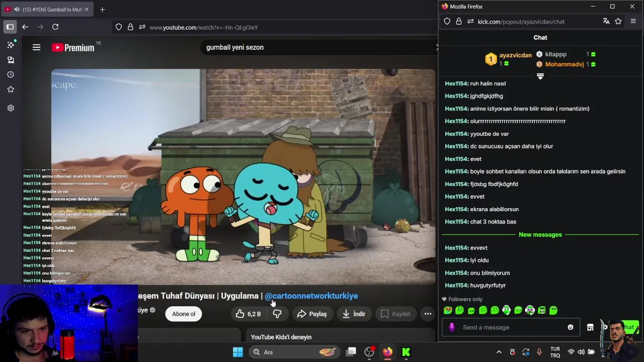644x362 pixels.
Task: Click Hex1154 username on 'ruh halin nasıl'
Action: pos(457,83)
